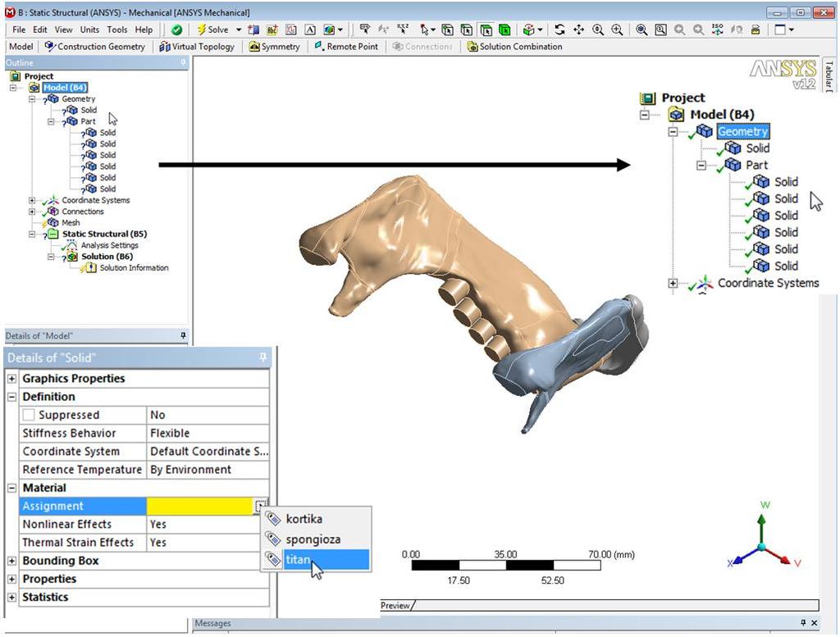Click the Solve lightning button

coord(212,30)
